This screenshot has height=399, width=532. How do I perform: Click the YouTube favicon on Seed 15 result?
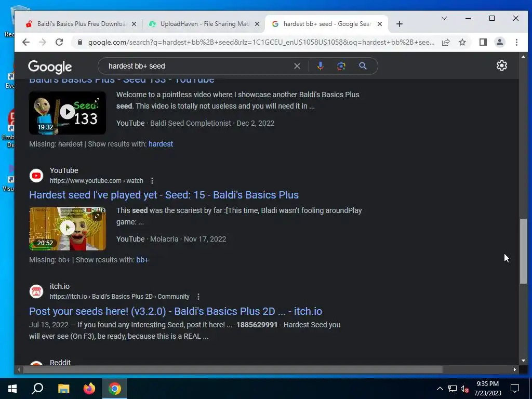coord(36,176)
